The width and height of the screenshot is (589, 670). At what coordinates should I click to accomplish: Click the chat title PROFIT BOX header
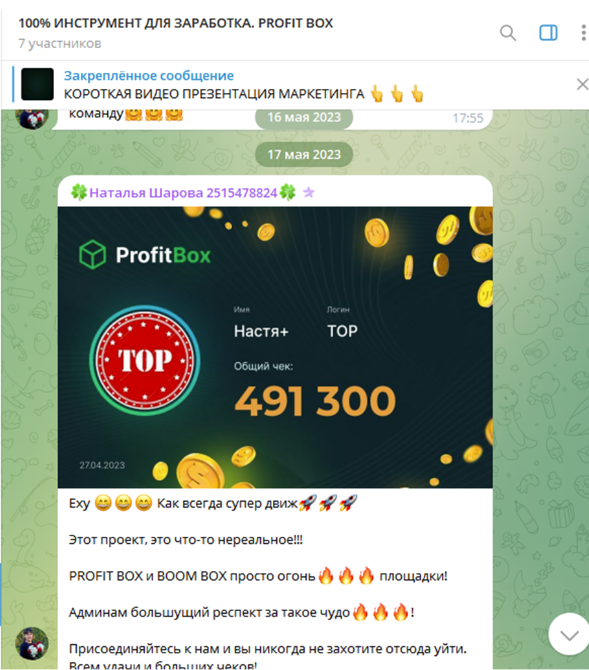tap(175, 23)
